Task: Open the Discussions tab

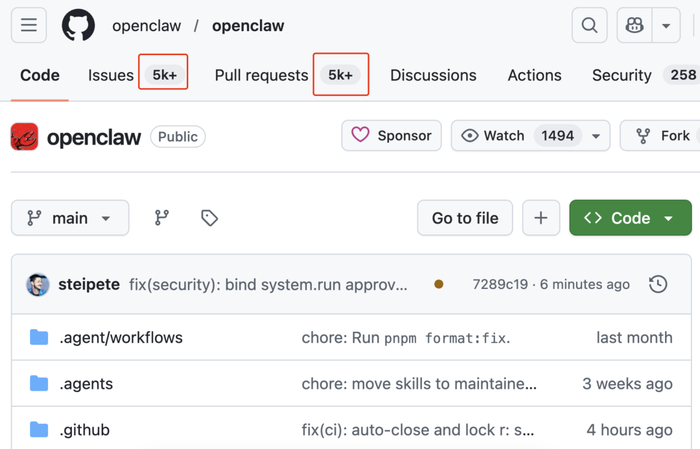Action: click(x=433, y=75)
